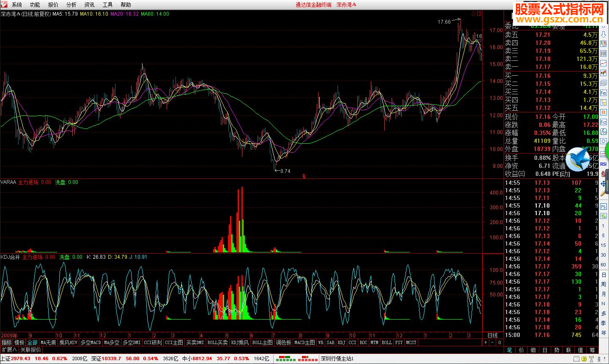Switch to 15-minute period
Viewport: 609px width, 364px height.
pos(604,245)
